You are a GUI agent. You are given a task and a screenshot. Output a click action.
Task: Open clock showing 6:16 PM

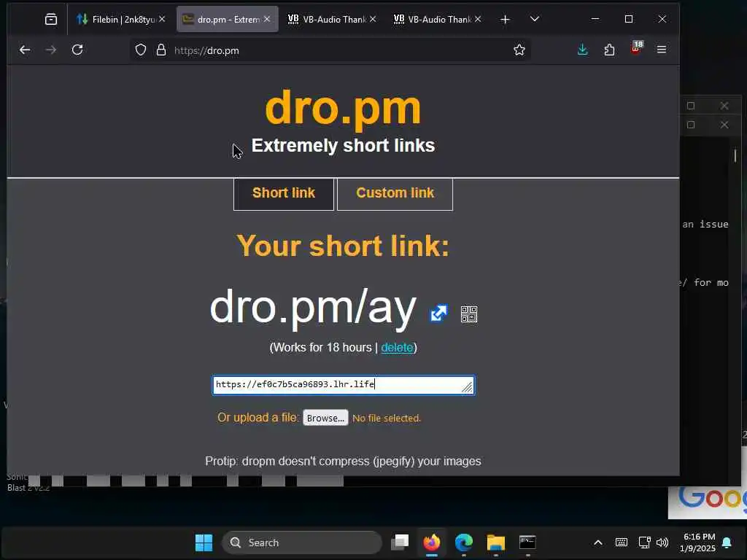697,542
